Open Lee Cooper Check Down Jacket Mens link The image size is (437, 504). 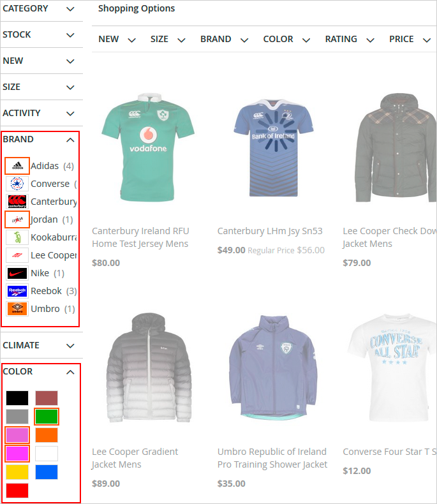389,237
